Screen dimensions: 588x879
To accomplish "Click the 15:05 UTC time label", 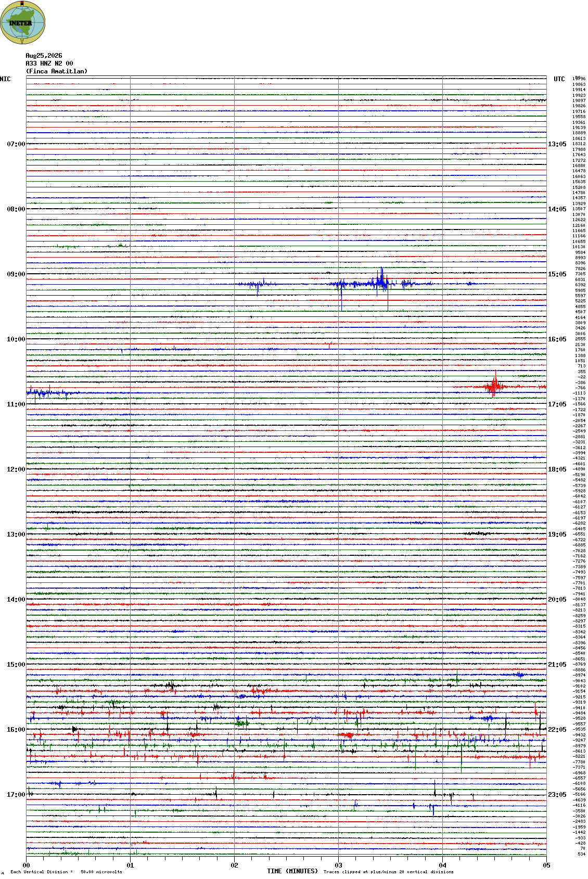I will (x=557, y=274).
